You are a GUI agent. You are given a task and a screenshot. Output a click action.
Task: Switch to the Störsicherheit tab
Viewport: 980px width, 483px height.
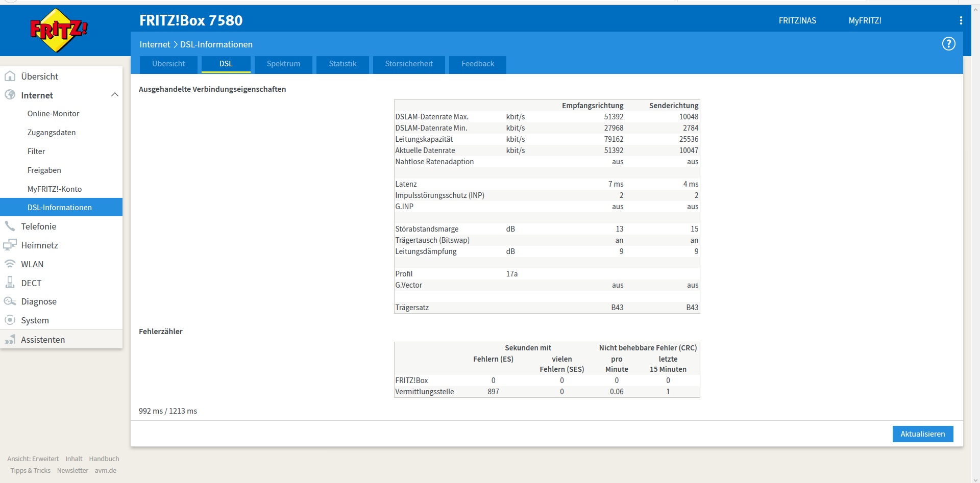409,64
